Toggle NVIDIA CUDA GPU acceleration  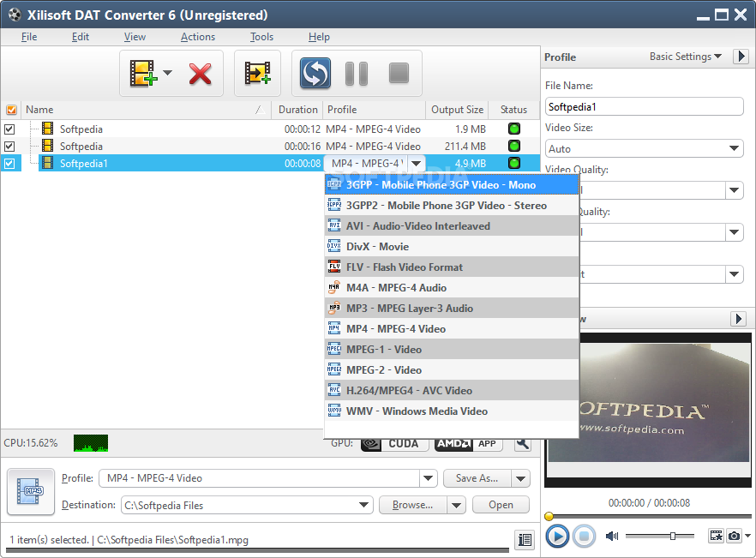click(395, 444)
